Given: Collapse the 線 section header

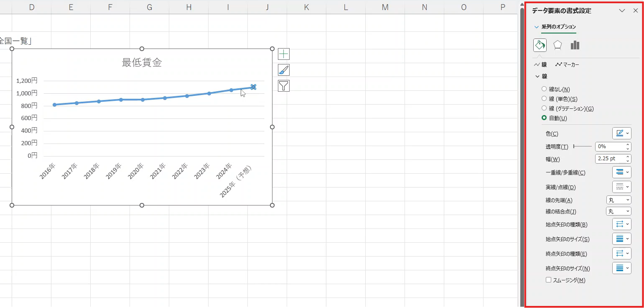Looking at the screenshot, I should (x=542, y=77).
